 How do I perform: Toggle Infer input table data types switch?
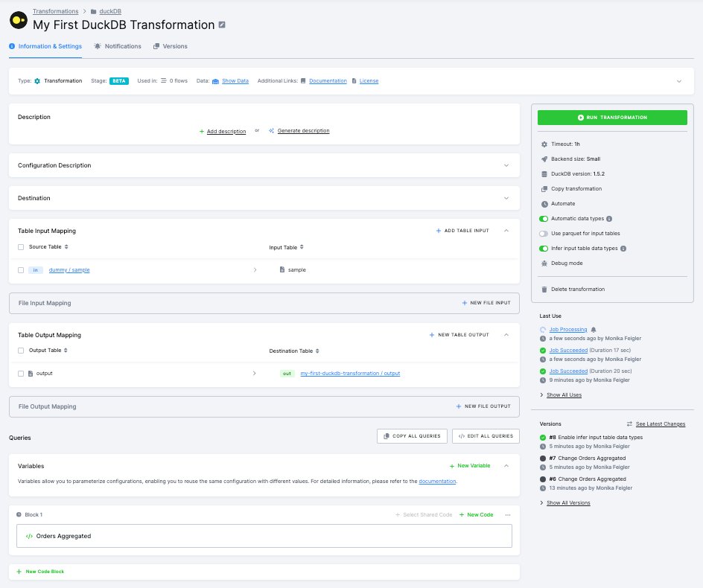[544, 249]
